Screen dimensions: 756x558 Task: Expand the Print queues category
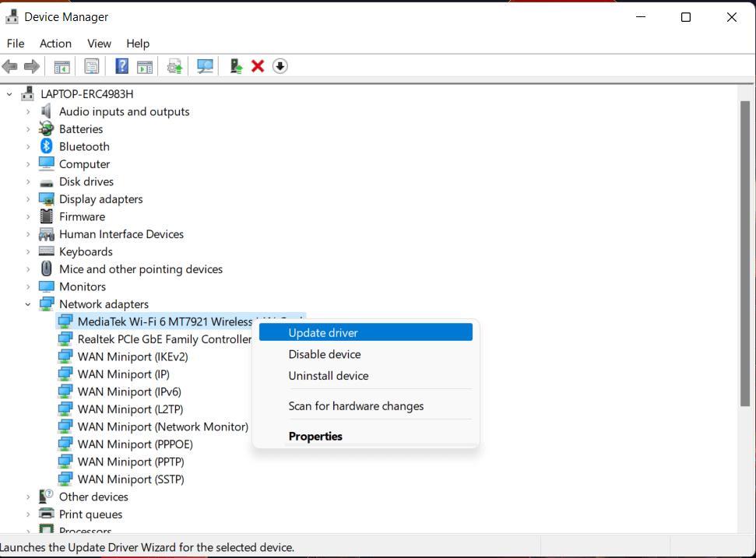click(x=28, y=514)
